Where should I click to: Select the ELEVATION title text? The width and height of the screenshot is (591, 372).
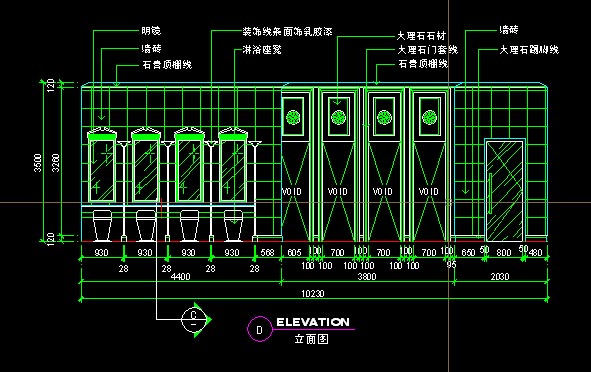point(313,322)
